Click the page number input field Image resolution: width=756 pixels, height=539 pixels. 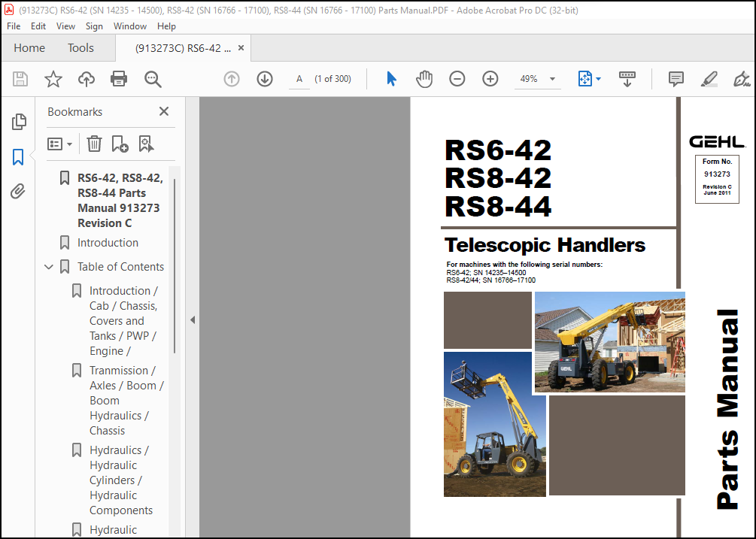coord(299,79)
